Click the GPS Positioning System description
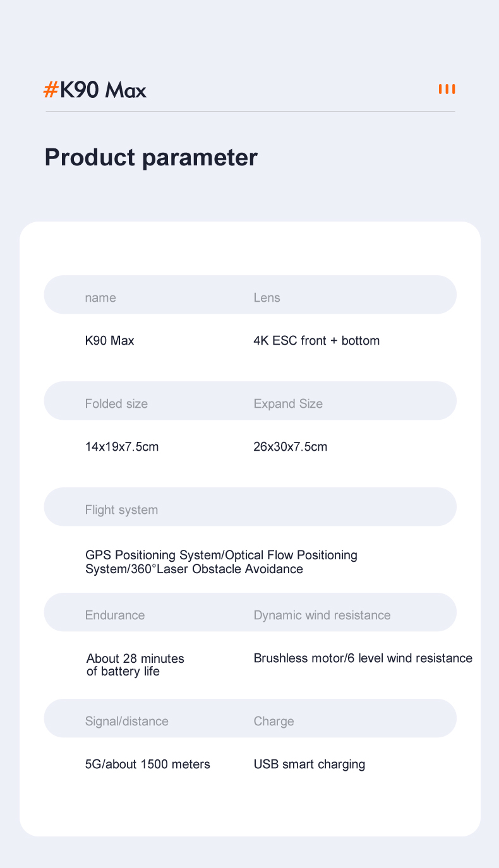The height and width of the screenshot is (868, 499). coord(221,562)
